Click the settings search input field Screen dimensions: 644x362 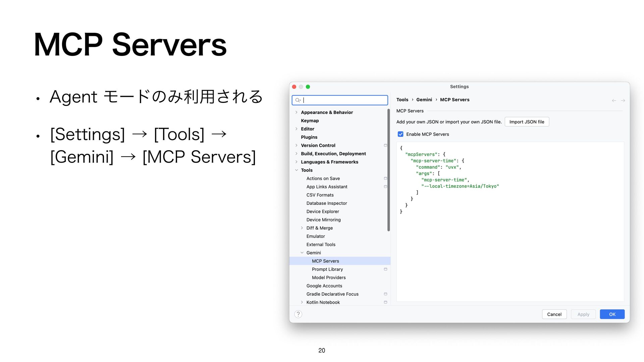340,100
